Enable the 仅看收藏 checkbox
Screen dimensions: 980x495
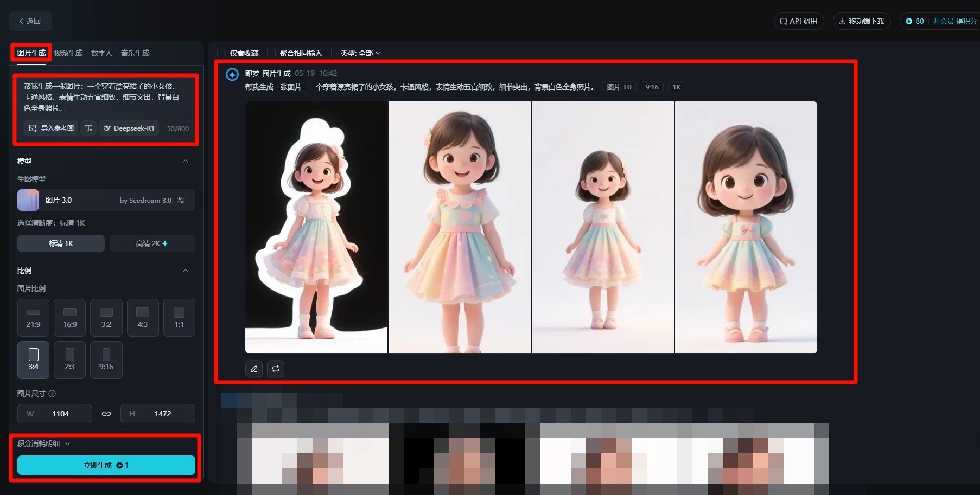click(x=221, y=53)
